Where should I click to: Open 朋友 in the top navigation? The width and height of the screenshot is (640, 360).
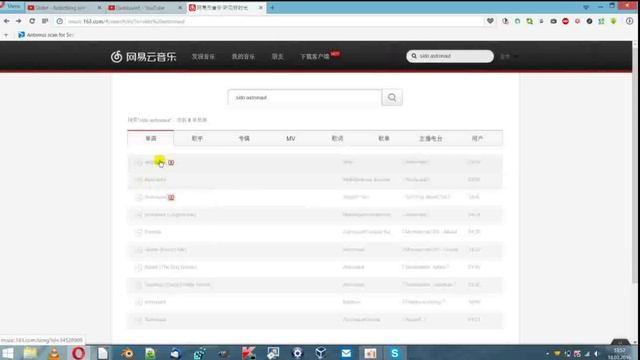(278, 56)
